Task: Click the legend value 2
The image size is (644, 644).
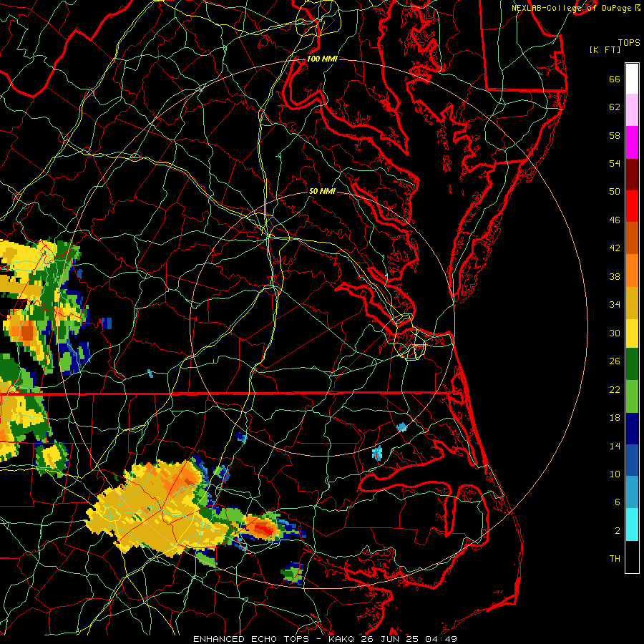Action: tap(617, 530)
